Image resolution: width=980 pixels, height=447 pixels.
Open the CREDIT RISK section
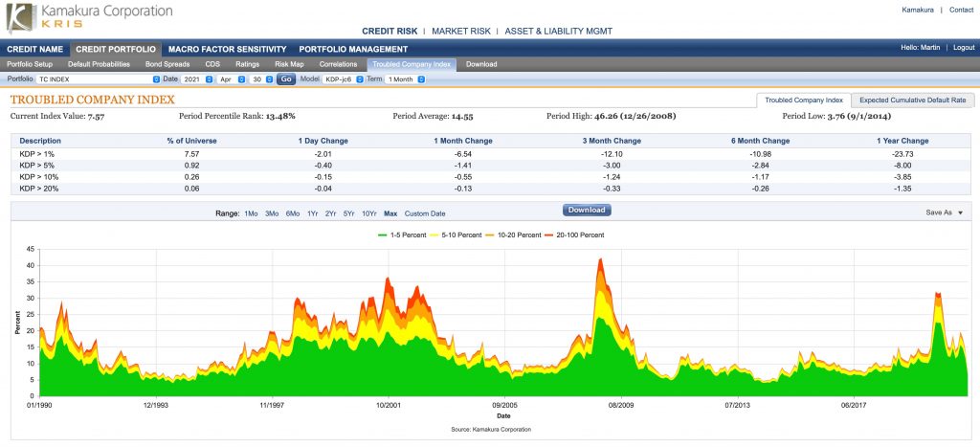pos(390,31)
